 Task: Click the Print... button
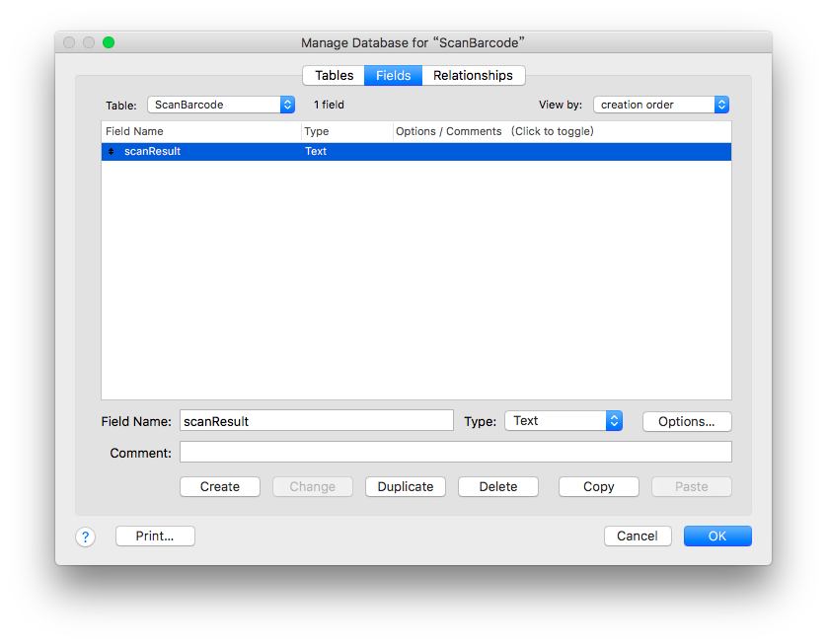tap(155, 536)
